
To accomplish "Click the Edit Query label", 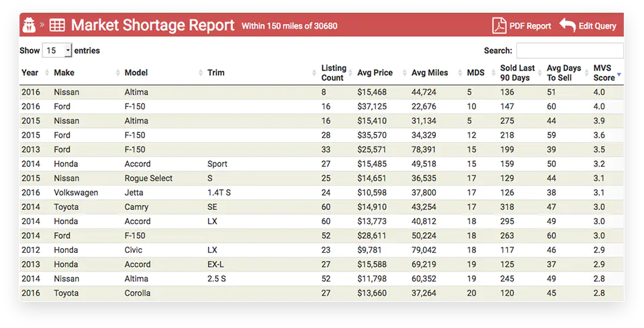I will 597,26.
